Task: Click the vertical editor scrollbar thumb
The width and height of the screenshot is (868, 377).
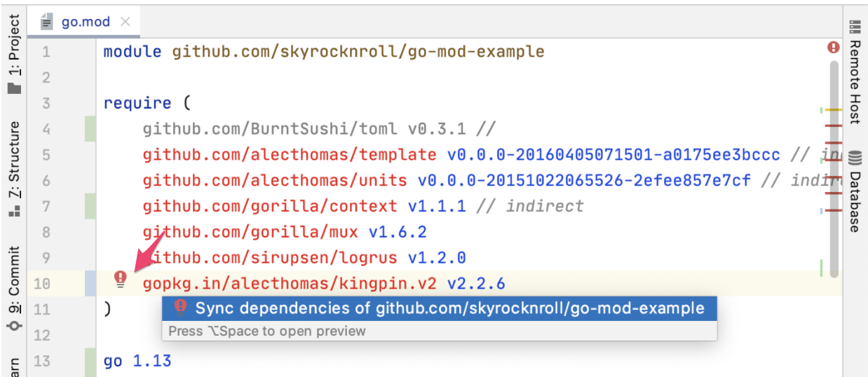Action: tap(834, 168)
